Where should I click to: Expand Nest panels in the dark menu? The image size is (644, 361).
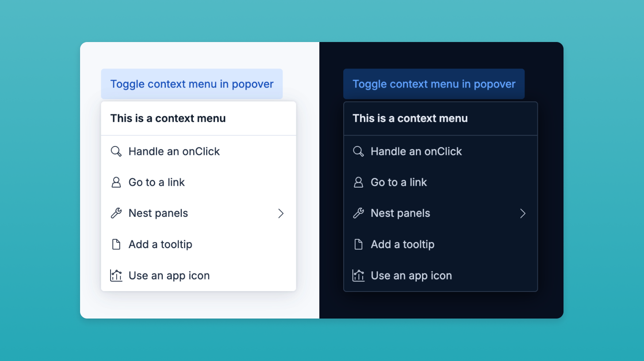coord(400,213)
